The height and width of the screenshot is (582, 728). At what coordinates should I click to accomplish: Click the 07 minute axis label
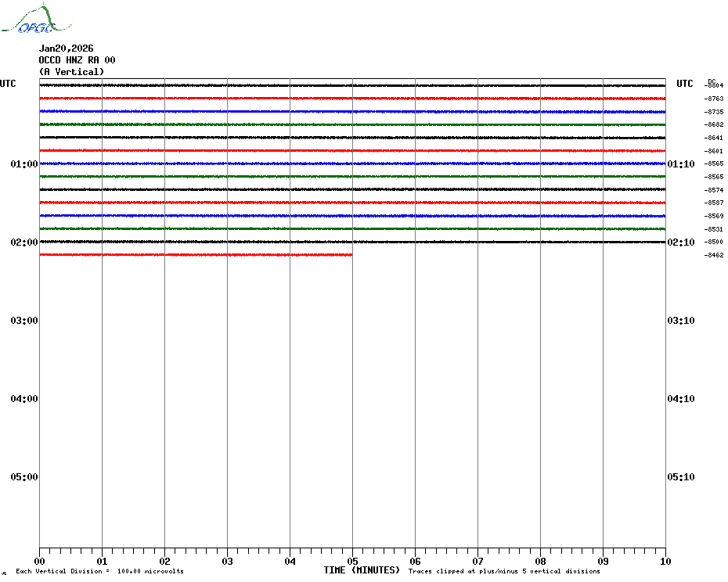tap(478, 562)
